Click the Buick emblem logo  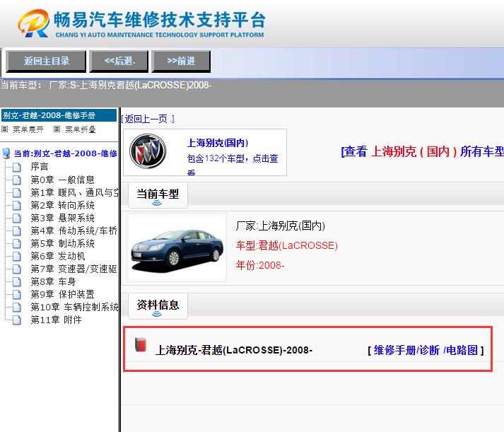coord(148,151)
